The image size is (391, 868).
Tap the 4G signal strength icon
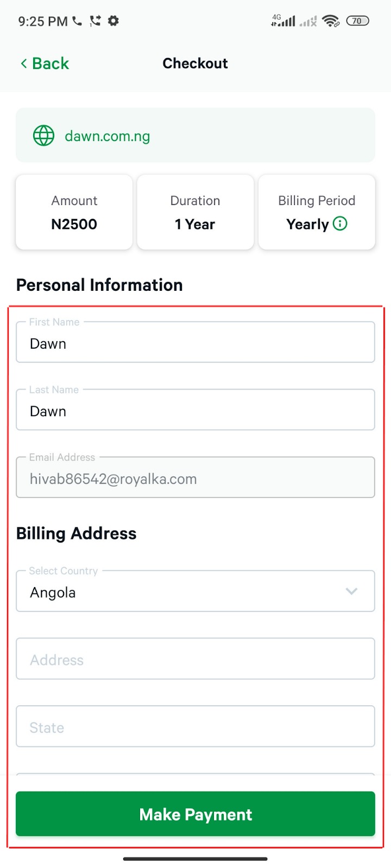point(283,21)
